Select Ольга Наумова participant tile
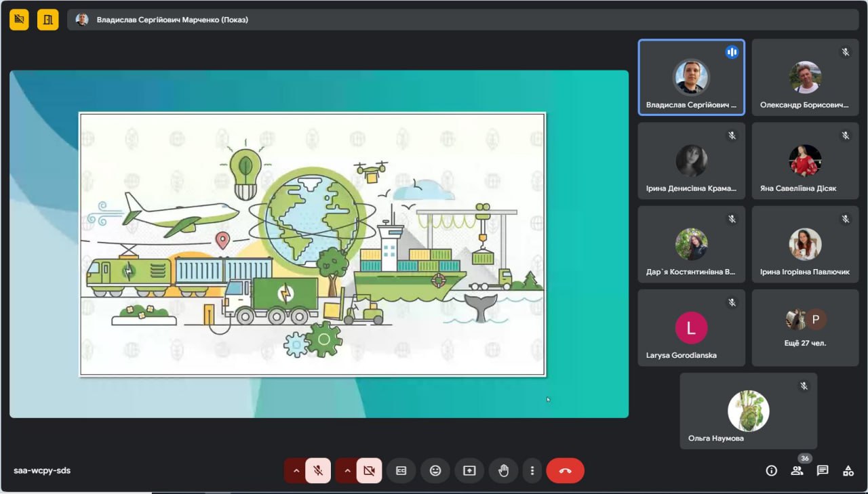 748,411
